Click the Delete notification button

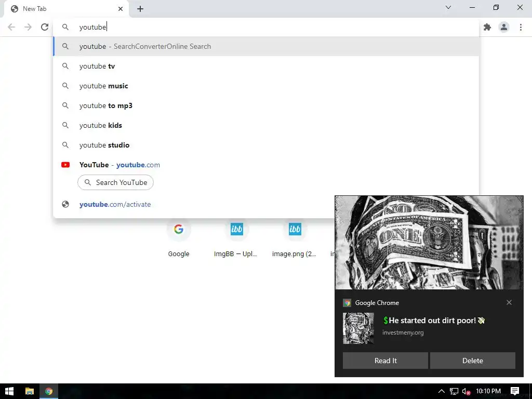(x=473, y=361)
